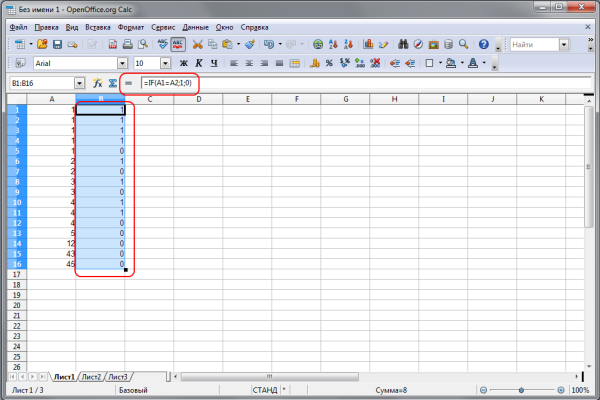Image resolution: width=600 pixels, height=400 pixels.
Task: Open background color dropdown arrow
Action: [462, 63]
